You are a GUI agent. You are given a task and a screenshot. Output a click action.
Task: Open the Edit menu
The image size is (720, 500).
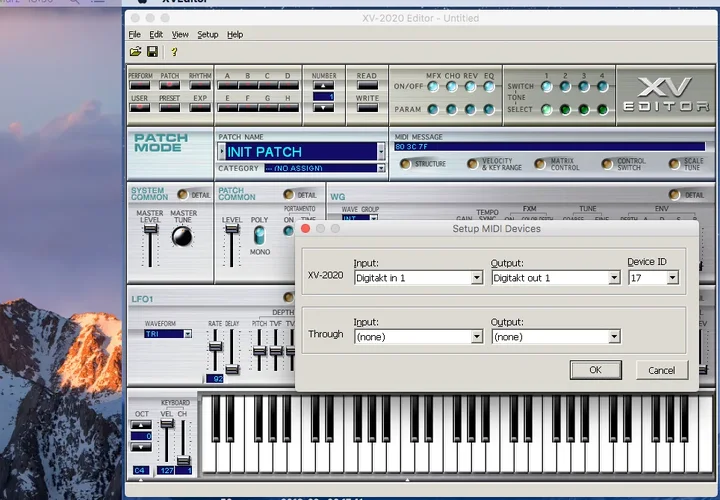pos(156,34)
